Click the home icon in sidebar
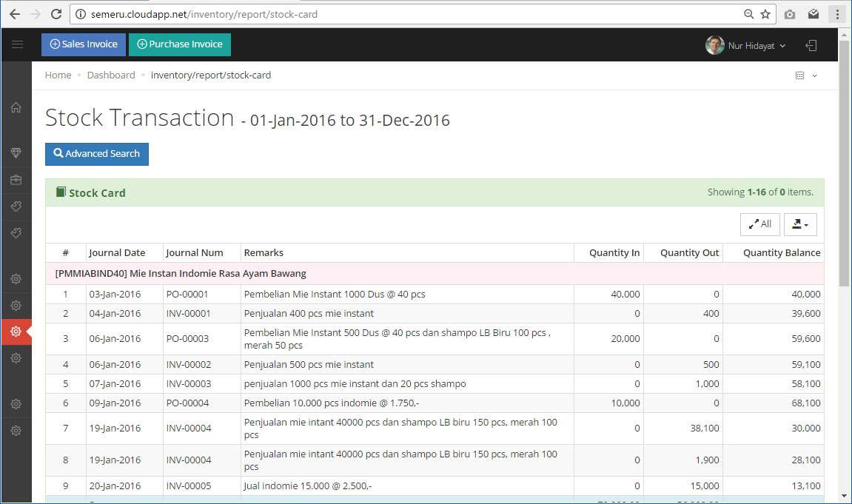The height and width of the screenshot is (504, 852). click(x=16, y=107)
